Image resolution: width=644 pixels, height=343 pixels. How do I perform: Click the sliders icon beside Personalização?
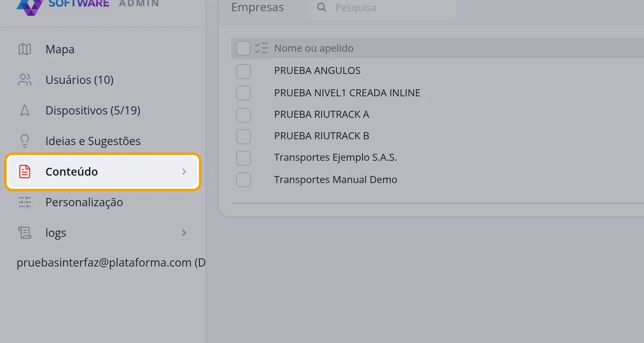25,202
